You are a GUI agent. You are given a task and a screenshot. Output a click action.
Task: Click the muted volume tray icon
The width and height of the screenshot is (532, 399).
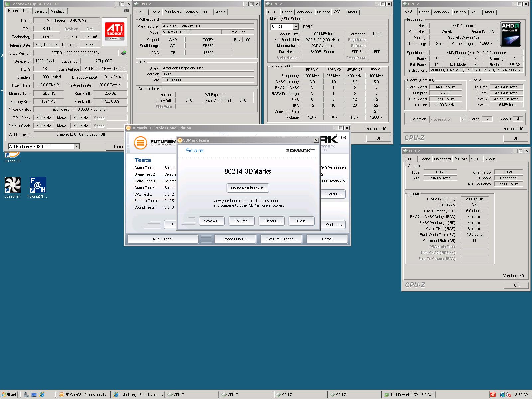pos(509,395)
